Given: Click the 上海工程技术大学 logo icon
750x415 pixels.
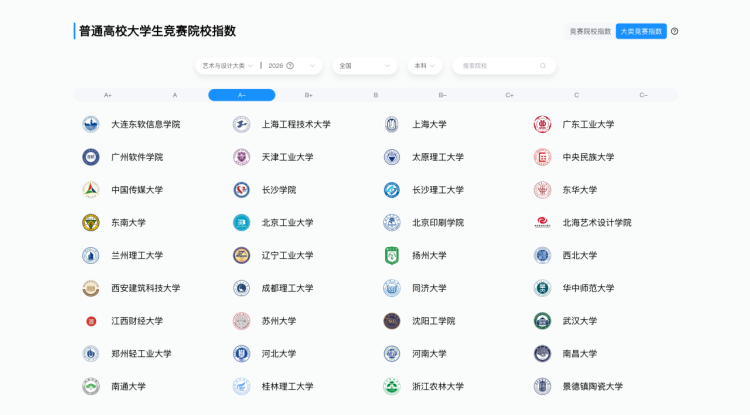Looking at the screenshot, I should tap(241, 124).
